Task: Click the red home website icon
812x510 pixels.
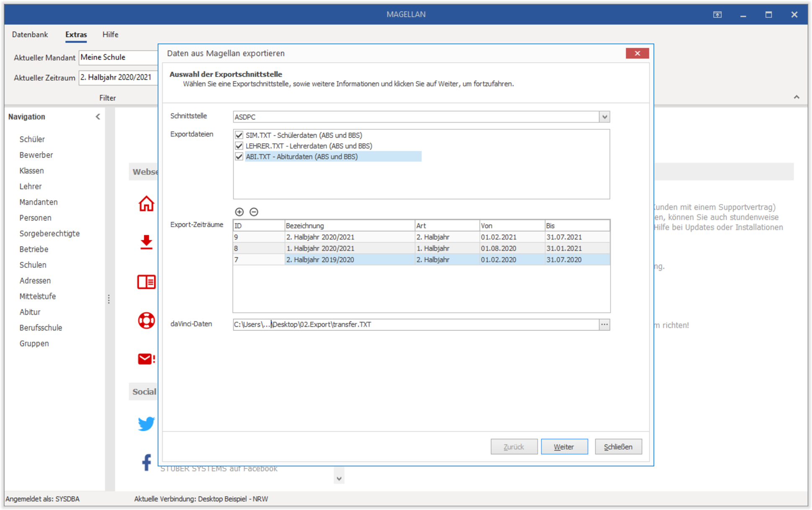Action: click(146, 203)
